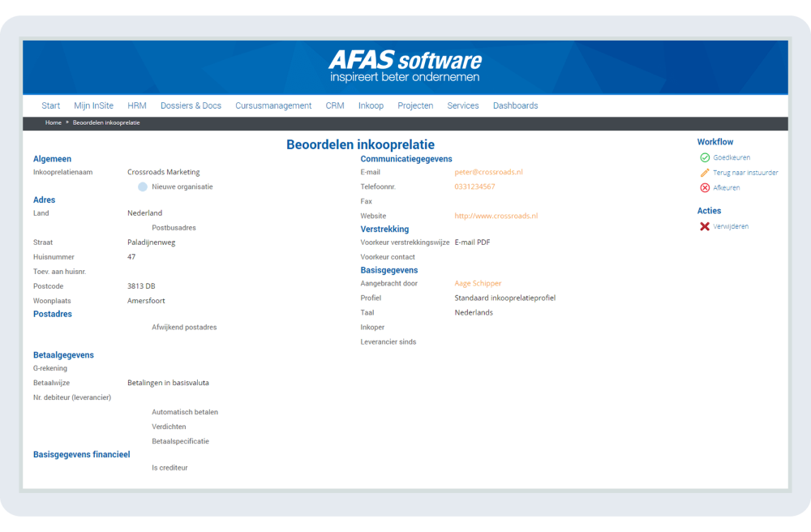Click the green Goedkeuren approval icon
811x532 pixels.
click(x=705, y=157)
